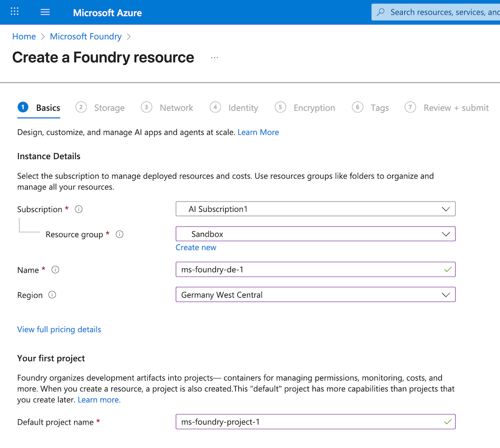500x448 pixels.
Task: Click the Resource group info icon
Action: pyautogui.click(x=120, y=234)
